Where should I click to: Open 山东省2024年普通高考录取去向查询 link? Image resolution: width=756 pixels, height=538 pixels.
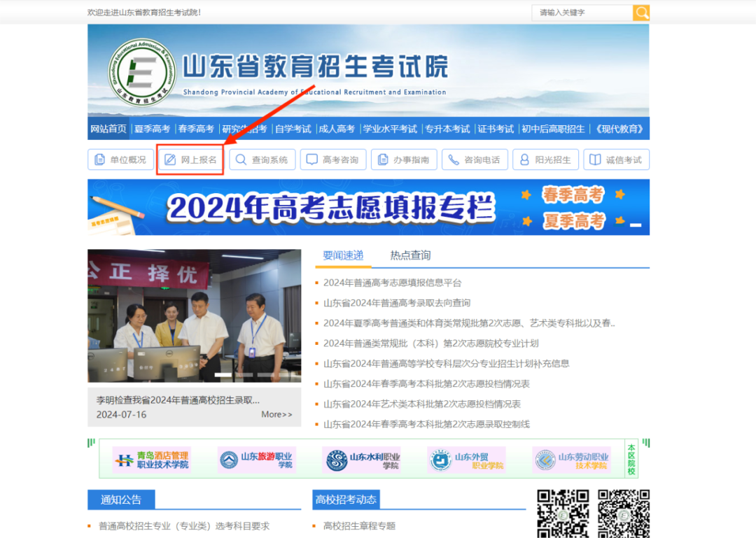coord(396,303)
